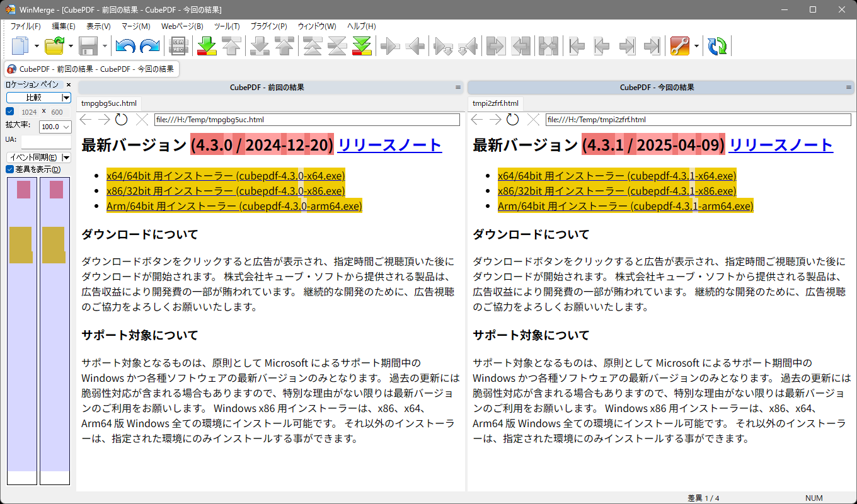Close the ロケーション ペイン panel
The height and width of the screenshot is (504, 857).
[x=69, y=84]
